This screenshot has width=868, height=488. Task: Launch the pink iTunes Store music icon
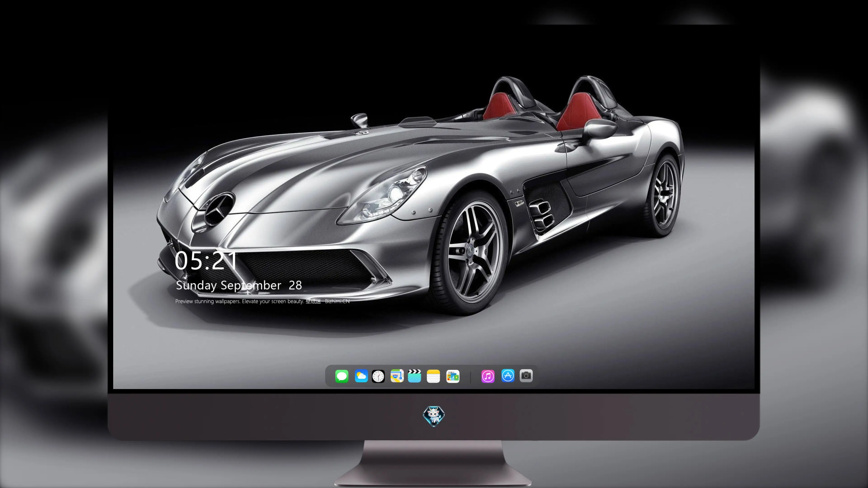[488, 376]
